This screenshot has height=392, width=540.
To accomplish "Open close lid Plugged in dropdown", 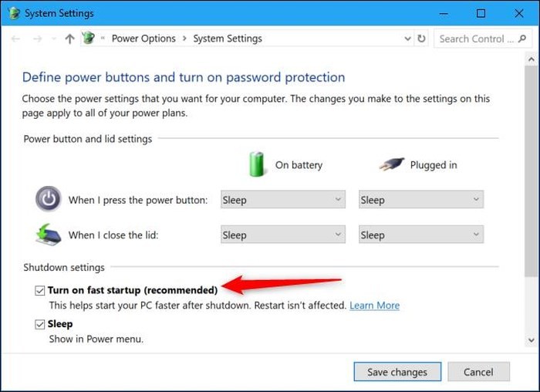I will click(421, 235).
